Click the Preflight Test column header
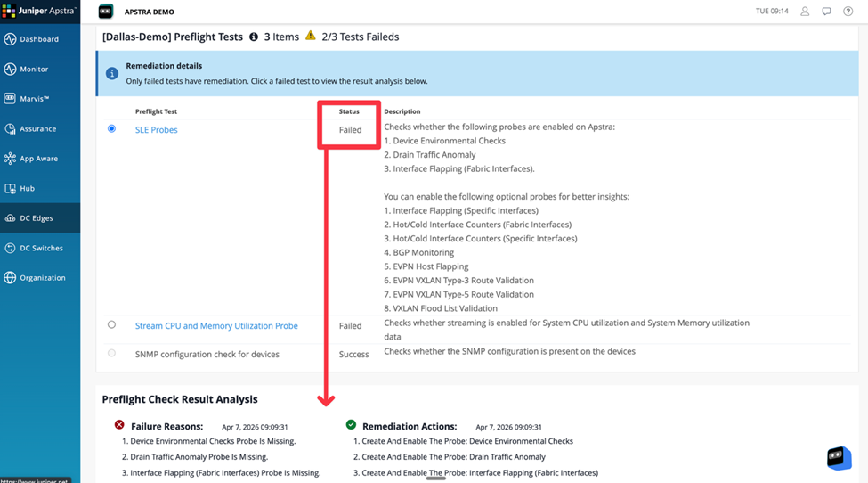The image size is (868, 483). click(156, 111)
